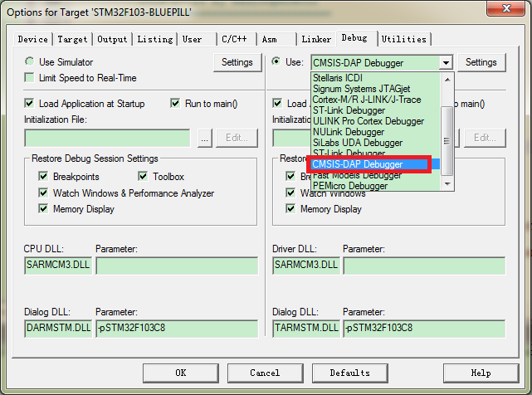This screenshot has height=395, width=532.
Task: Choose Signum Systems JTAGjet
Action: (x=376, y=89)
